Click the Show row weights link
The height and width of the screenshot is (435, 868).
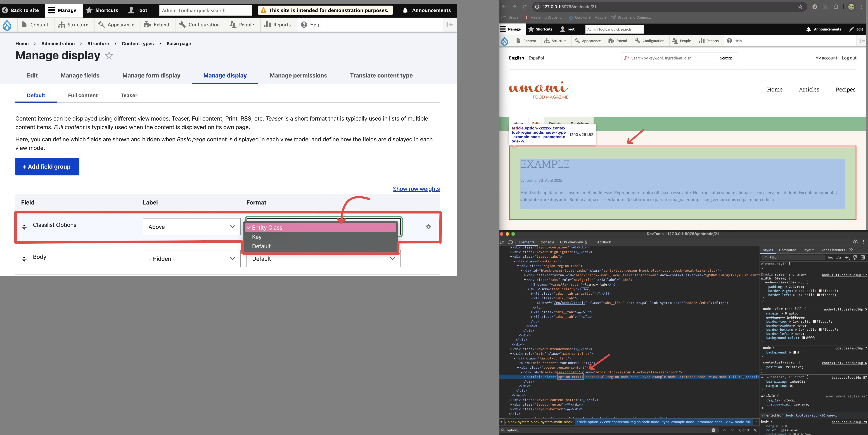416,189
